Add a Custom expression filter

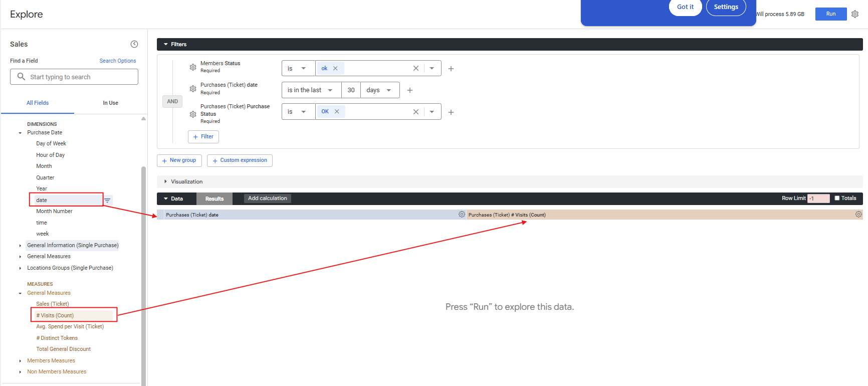tap(240, 160)
